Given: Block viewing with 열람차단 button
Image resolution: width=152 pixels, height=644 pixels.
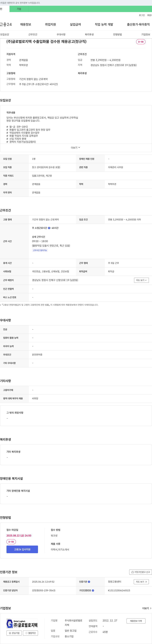Looking at the screenshot, I should click(x=30, y=633).
